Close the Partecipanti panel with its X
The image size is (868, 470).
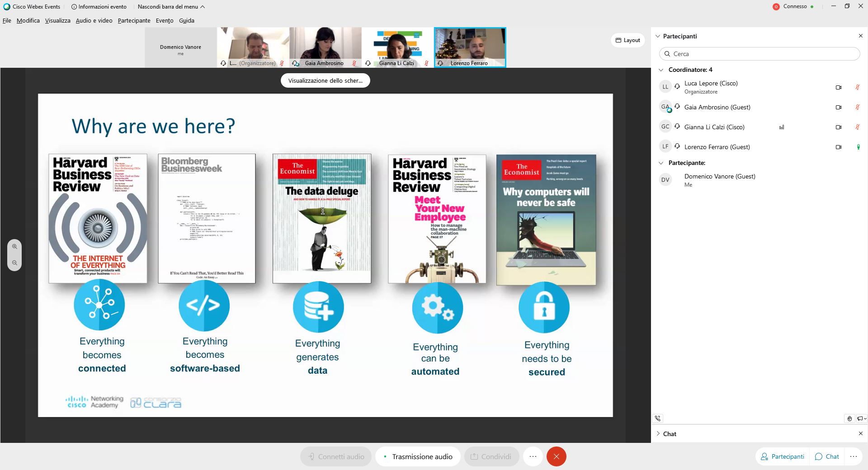tap(860, 36)
